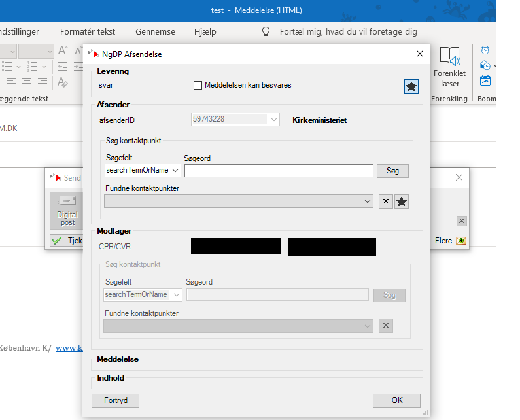Click the Flere icon in Send window
520x420 pixels.
[x=461, y=241]
